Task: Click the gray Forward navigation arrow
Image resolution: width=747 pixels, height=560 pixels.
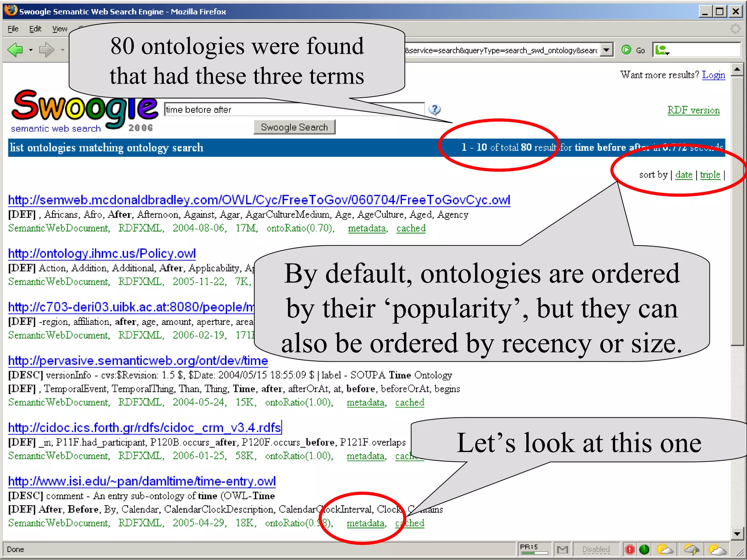Action: pyautogui.click(x=46, y=50)
